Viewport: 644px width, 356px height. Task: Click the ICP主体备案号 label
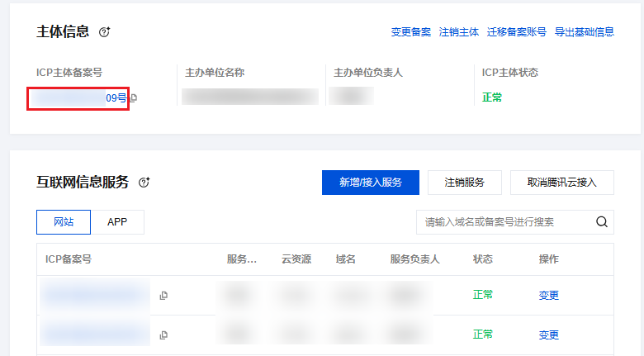(x=69, y=73)
